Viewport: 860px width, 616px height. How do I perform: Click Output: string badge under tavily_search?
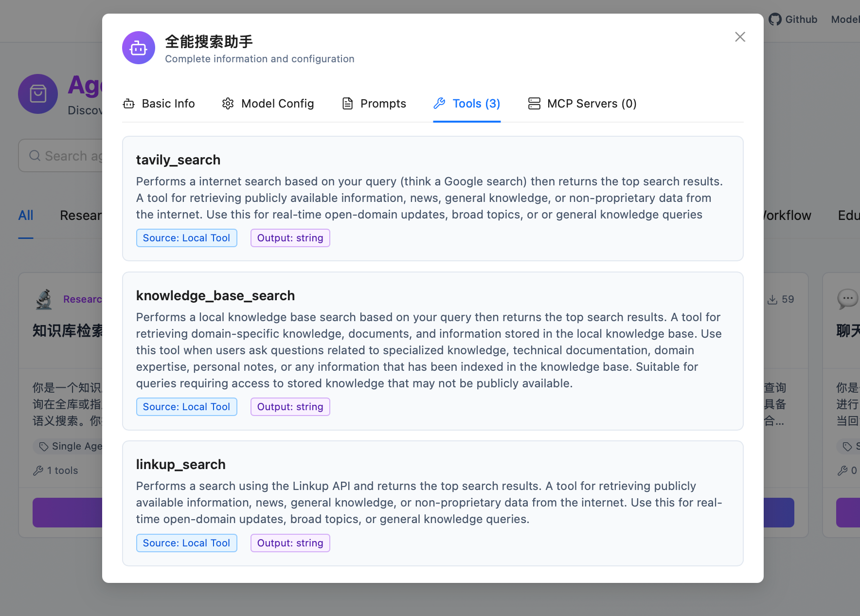pyautogui.click(x=290, y=238)
